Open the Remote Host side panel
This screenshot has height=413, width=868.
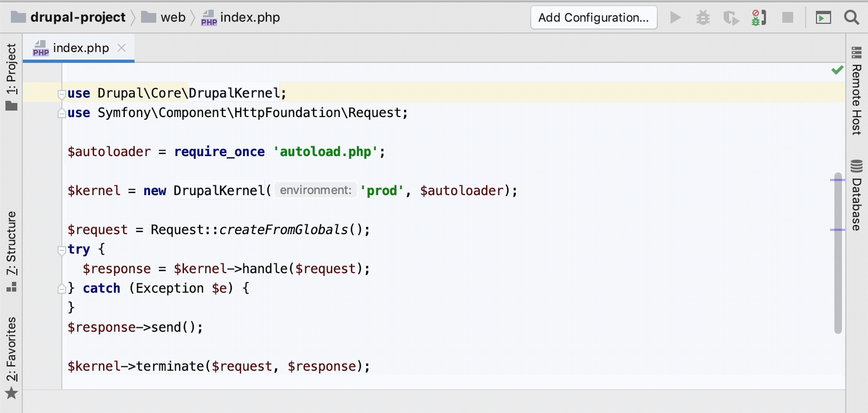(x=857, y=91)
